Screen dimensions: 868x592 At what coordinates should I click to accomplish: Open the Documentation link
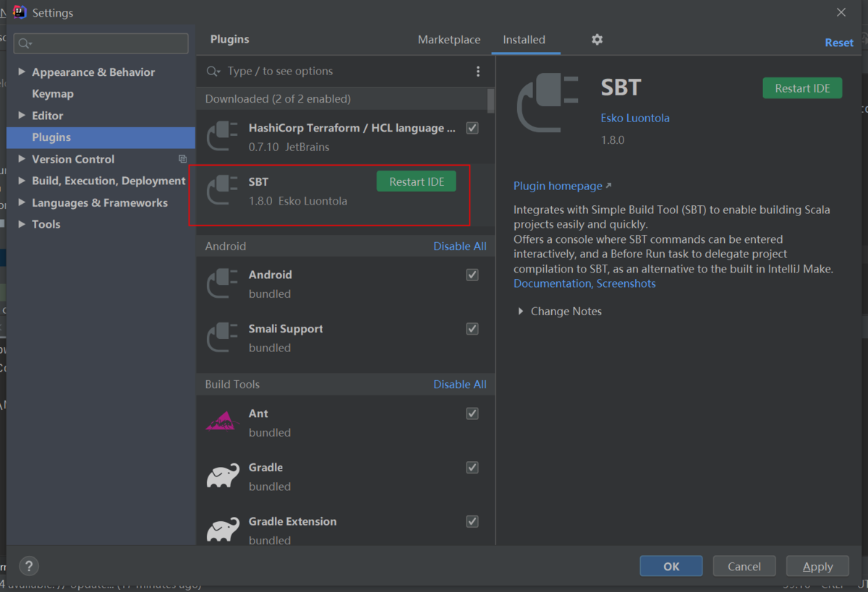553,283
